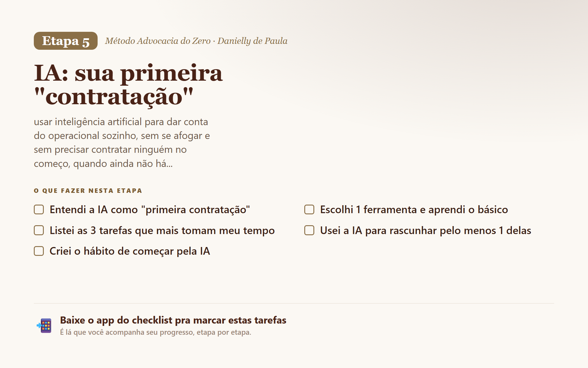
Task: Mark 'Criei o hábito de começar pela IA' checkbox
Action: coord(39,251)
